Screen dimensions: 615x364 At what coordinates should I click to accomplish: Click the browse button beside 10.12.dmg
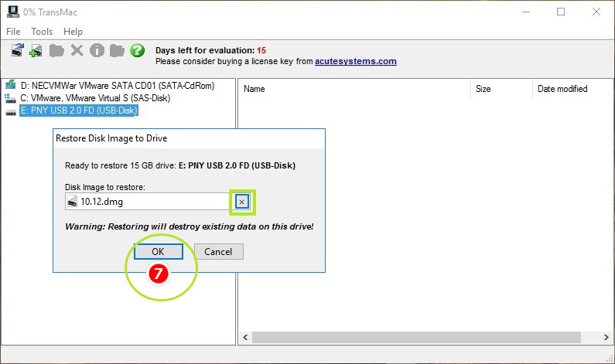(242, 202)
